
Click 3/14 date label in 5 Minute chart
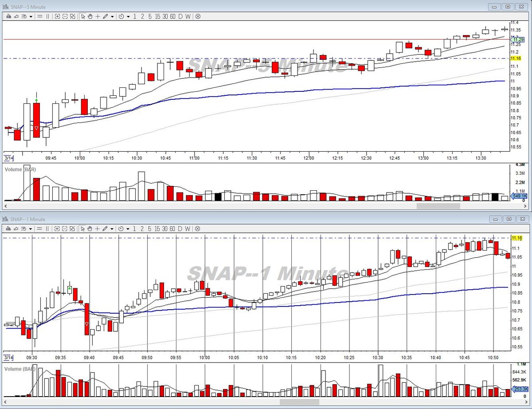[8, 157]
